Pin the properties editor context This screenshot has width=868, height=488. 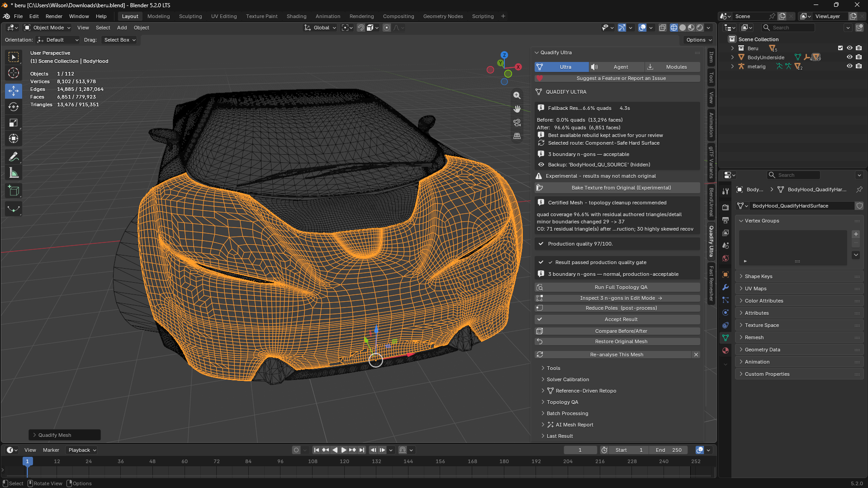[859, 190]
